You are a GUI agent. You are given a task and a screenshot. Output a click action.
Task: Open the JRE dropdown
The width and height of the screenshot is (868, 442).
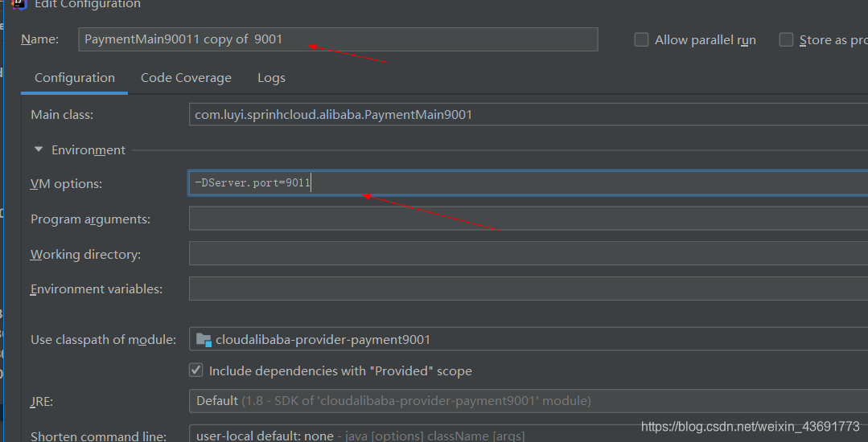528,400
